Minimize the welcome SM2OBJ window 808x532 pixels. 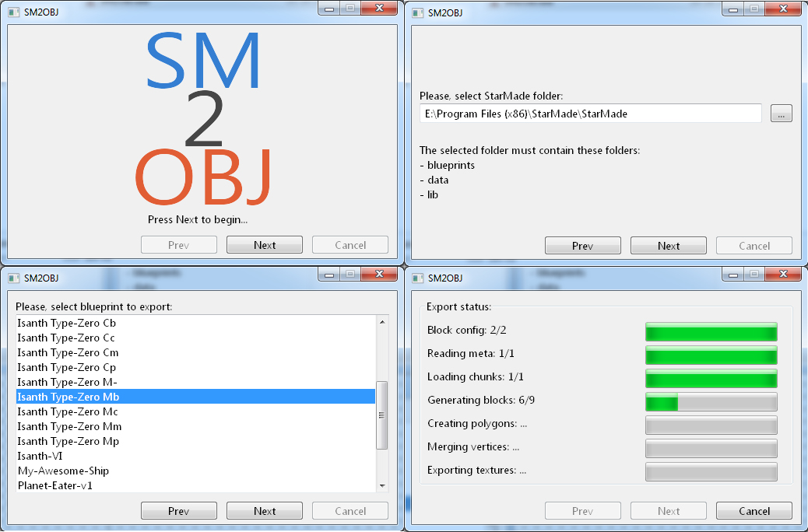coord(328,9)
